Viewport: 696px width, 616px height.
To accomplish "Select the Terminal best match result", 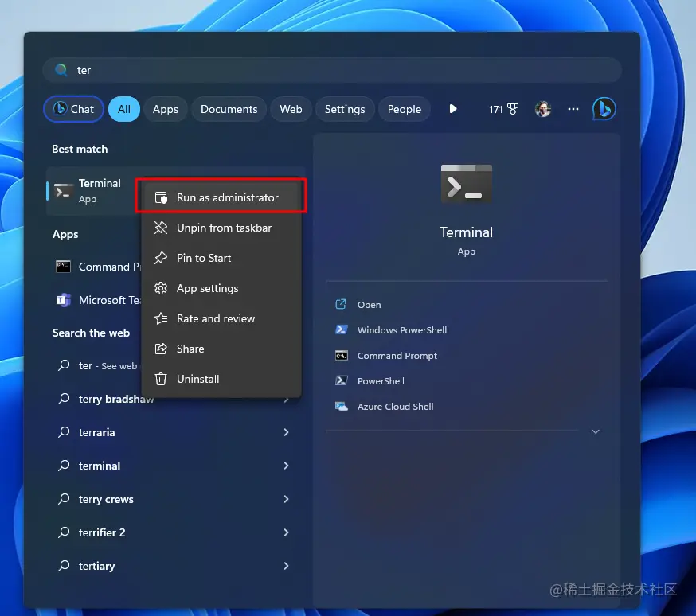I will [93, 191].
